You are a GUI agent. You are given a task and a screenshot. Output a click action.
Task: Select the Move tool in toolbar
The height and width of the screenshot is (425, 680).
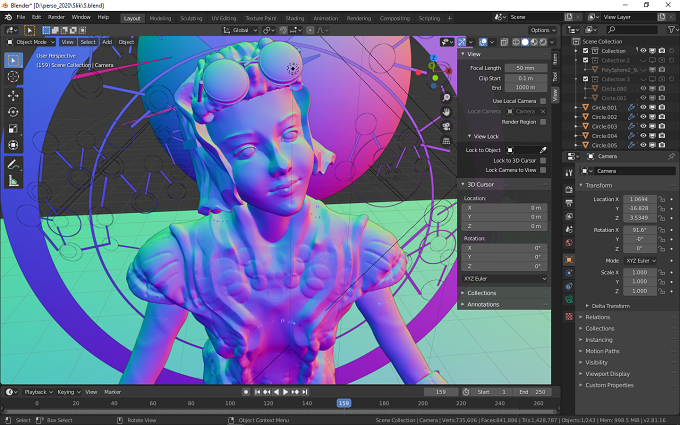[x=13, y=96]
